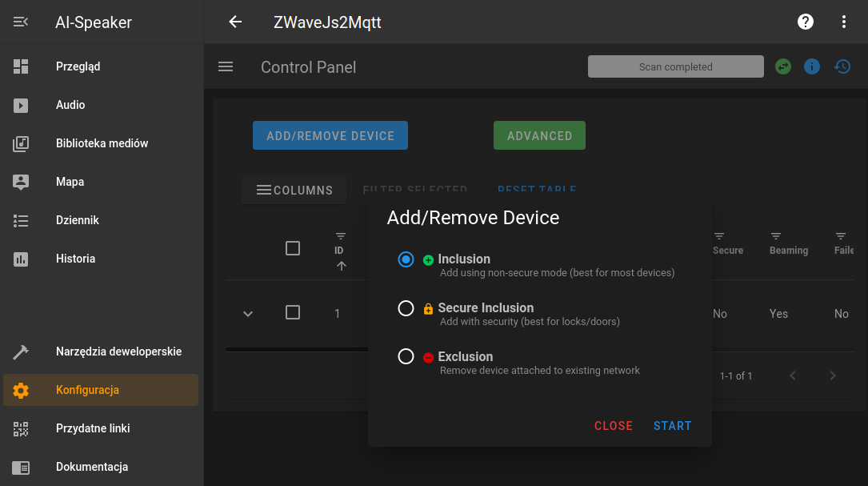Click the Secure column filter icon
Viewport: 868px width, 486px height.
point(719,236)
